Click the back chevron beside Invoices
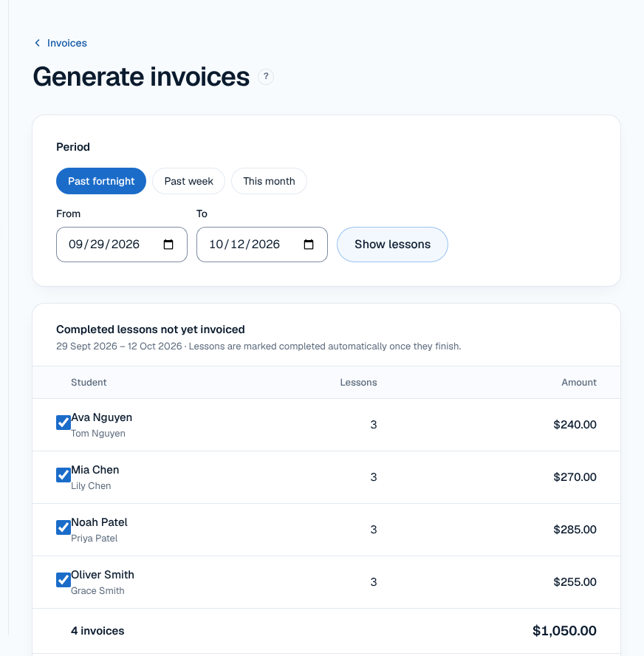644x656 pixels. (x=37, y=43)
